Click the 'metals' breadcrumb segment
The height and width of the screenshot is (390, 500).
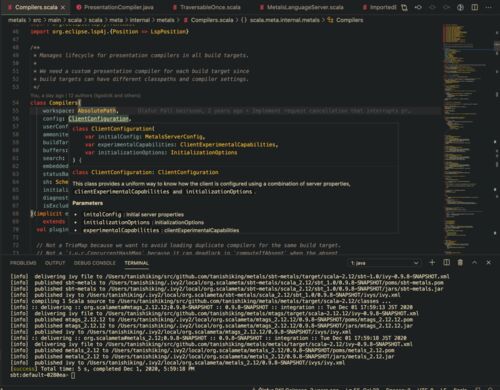pos(17,20)
